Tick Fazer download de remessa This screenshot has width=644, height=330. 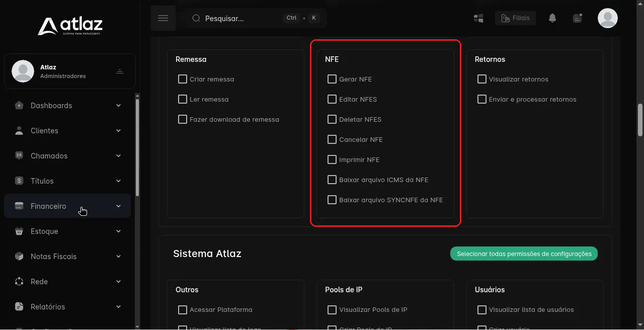tap(183, 119)
